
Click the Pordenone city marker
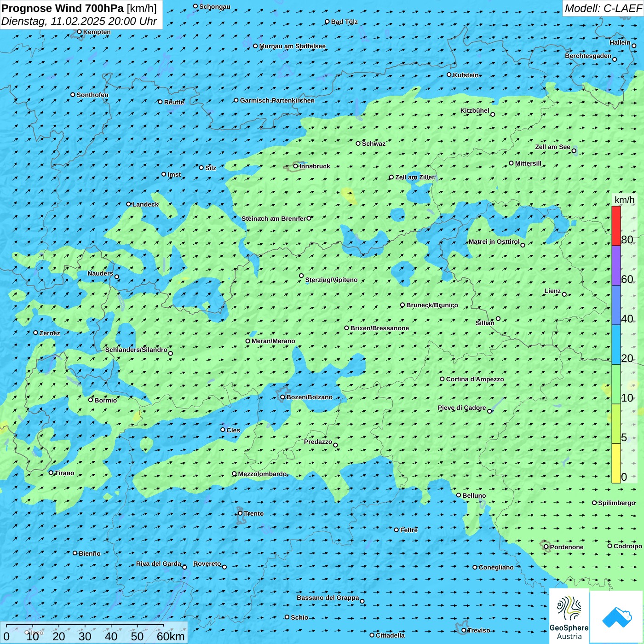pos(546,547)
